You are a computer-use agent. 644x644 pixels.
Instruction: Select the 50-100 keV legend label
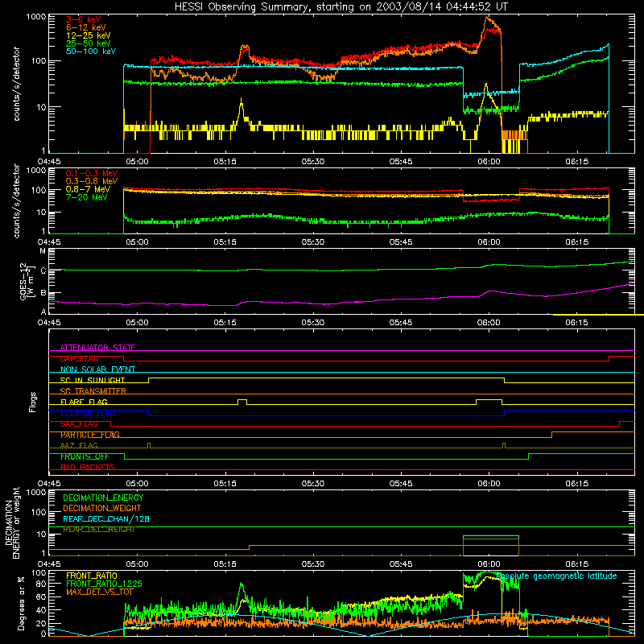91,52
